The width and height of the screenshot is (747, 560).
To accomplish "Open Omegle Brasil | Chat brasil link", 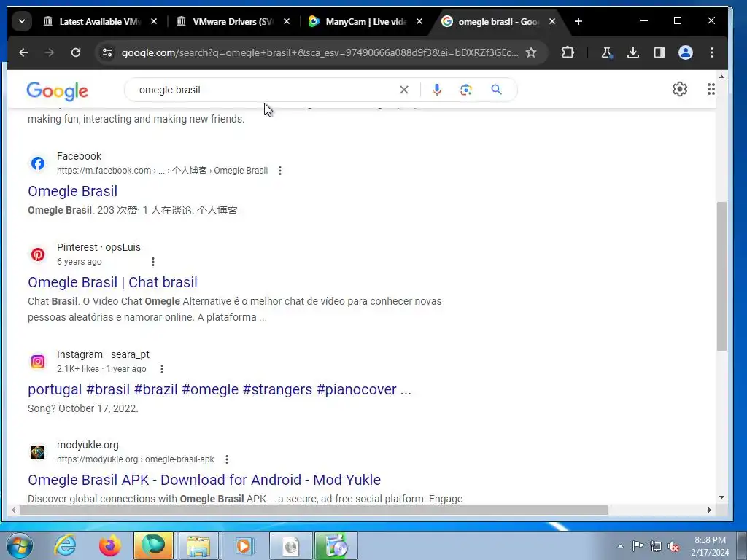I will pyautogui.click(x=112, y=282).
